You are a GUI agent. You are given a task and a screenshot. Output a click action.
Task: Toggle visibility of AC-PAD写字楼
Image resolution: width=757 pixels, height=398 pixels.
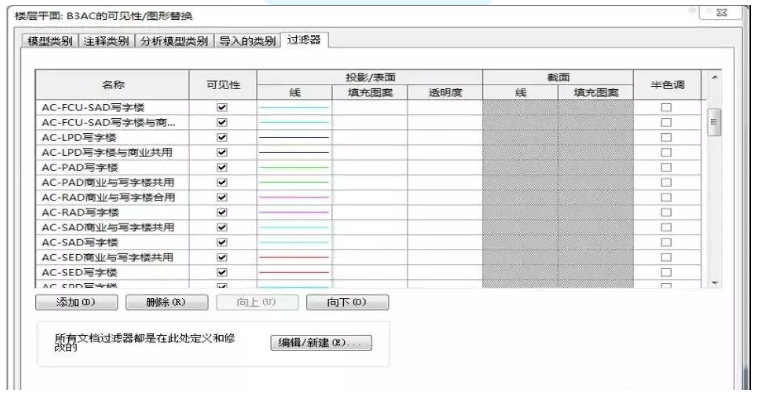pyautogui.click(x=222, y=167)
